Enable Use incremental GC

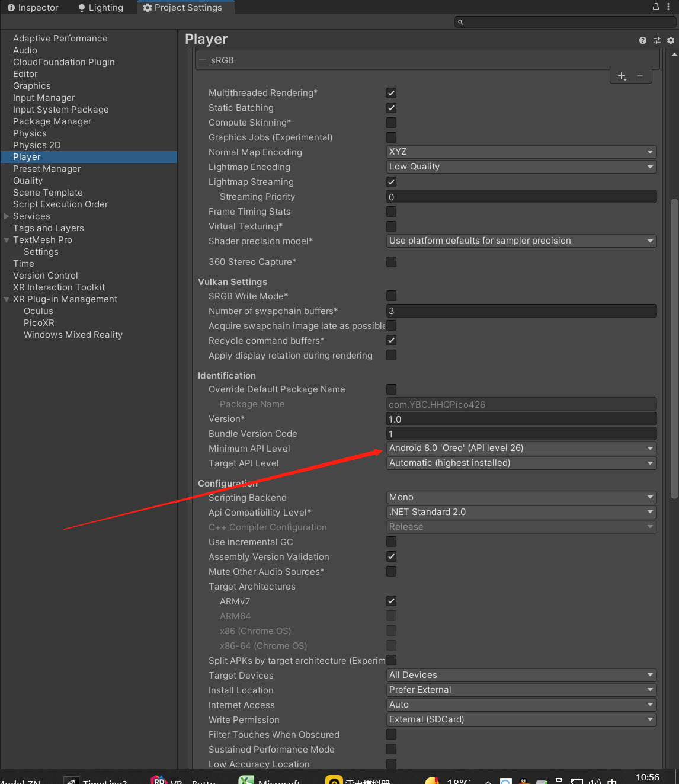point(391,542)
